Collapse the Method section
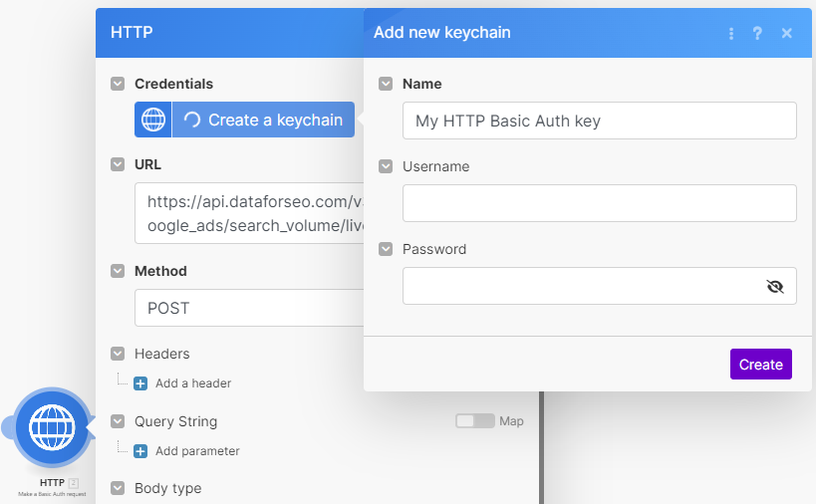The height and width of the screenshot is (504, 816). 118,271
